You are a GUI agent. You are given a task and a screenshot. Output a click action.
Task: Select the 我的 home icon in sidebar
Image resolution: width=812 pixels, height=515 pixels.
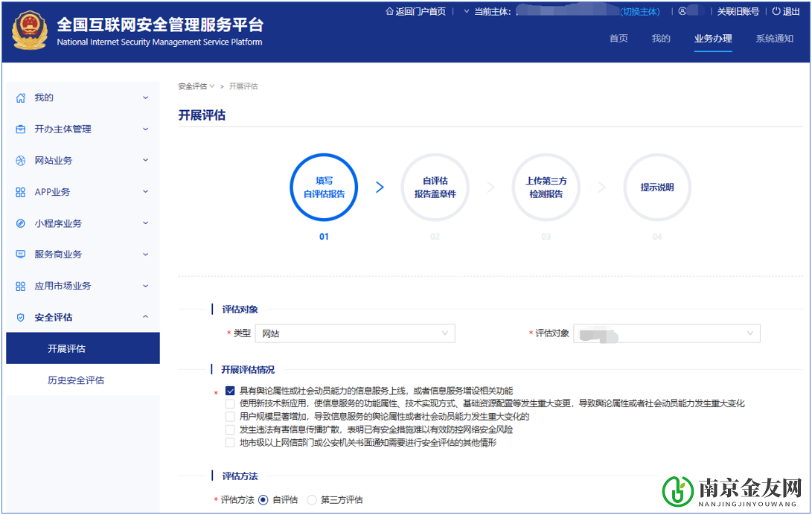tap(19, 97)
